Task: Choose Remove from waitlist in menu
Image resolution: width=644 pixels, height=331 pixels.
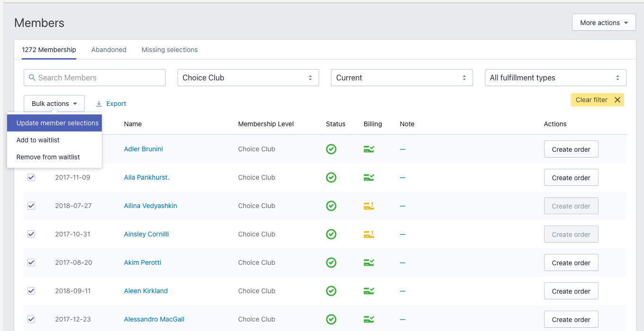Action: click(x=48, y=157)
